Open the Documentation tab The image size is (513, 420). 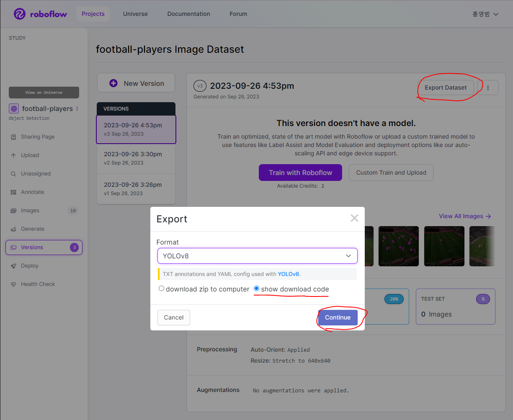[x=188, y=14]
